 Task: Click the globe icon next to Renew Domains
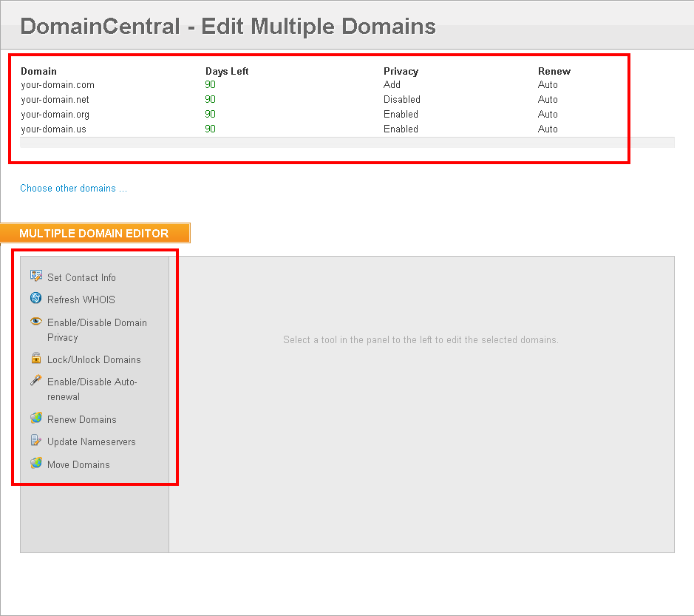pos(36,418)
